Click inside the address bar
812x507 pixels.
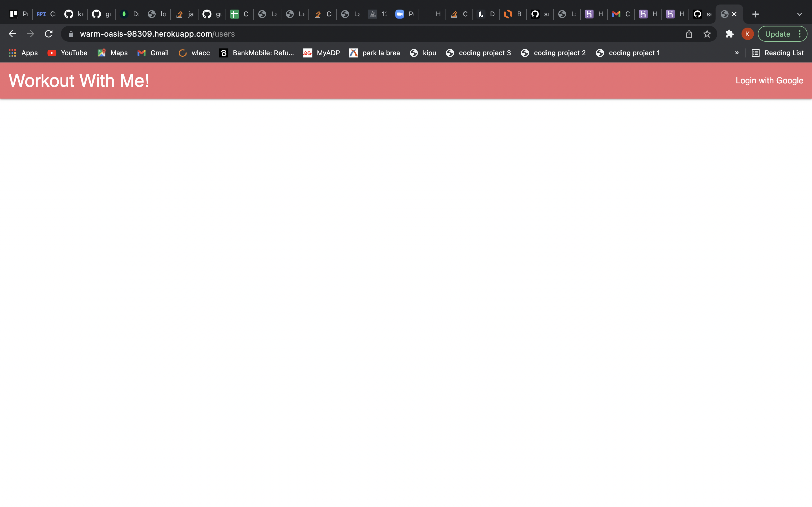point(302,34)
